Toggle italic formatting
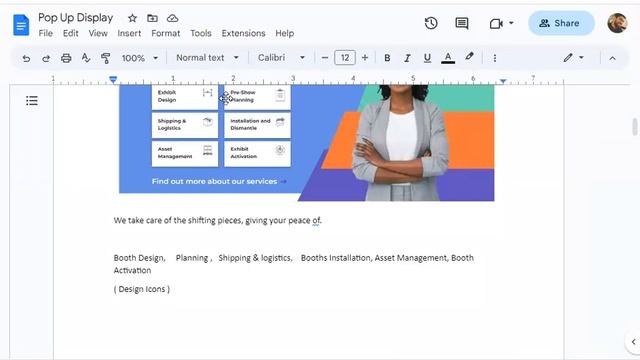 coord(407,58)
